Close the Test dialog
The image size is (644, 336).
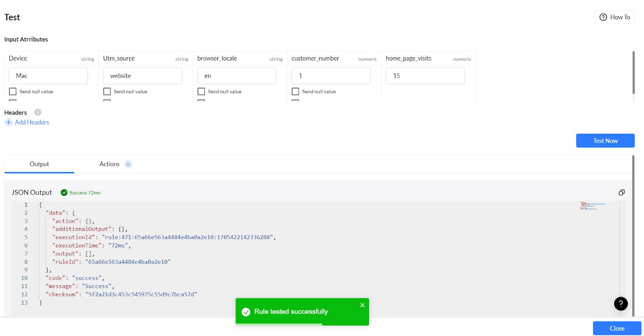click(617, 328)
